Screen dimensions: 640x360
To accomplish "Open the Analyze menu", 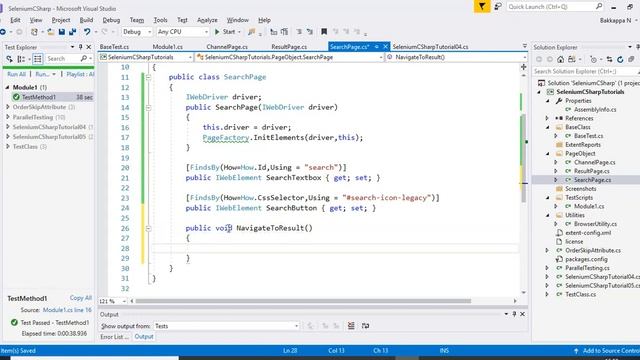I will pyautogui.click(x=207, y=20).
